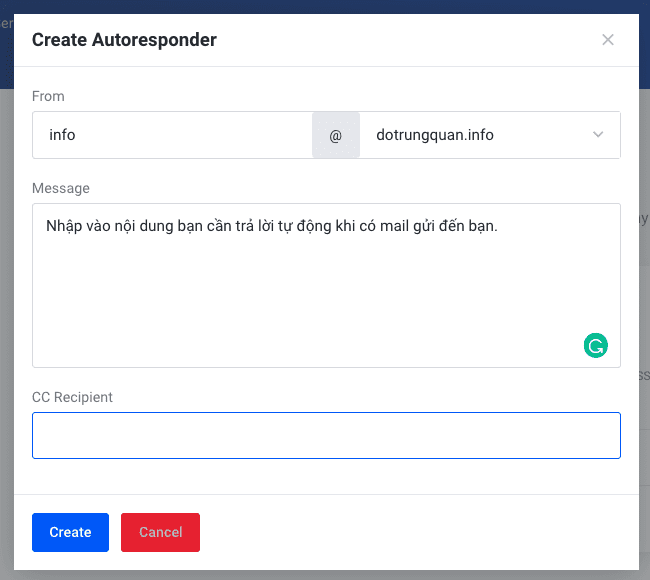Expand the domain dropdown chevron arrow

(598, 135)
